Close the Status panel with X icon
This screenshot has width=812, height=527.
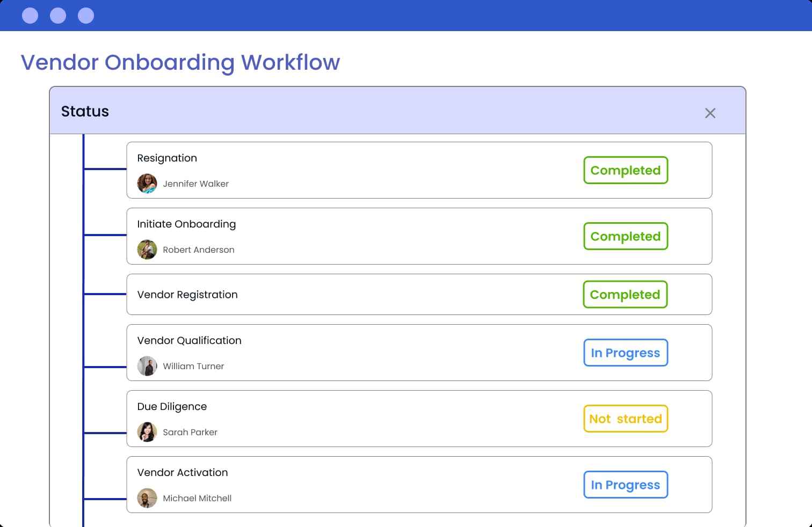tap(710, 113)
